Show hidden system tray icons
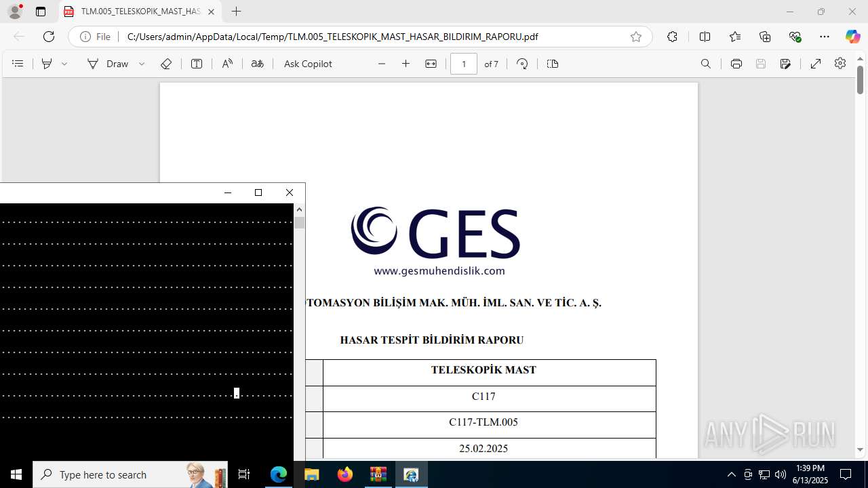868x488 pixels. [731, 474]
